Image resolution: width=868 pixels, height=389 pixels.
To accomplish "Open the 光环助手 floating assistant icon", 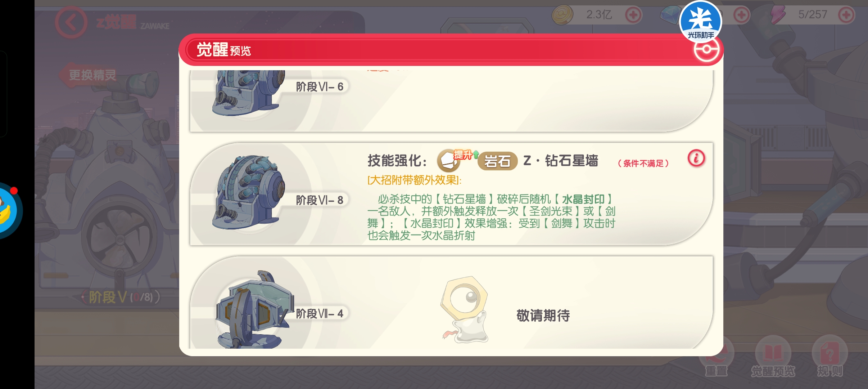I will coord(700,21).
